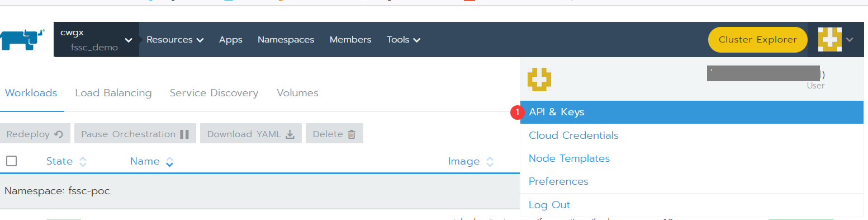
Task: Expand the Resources dropdown menu
Action: tap(175, 40)
